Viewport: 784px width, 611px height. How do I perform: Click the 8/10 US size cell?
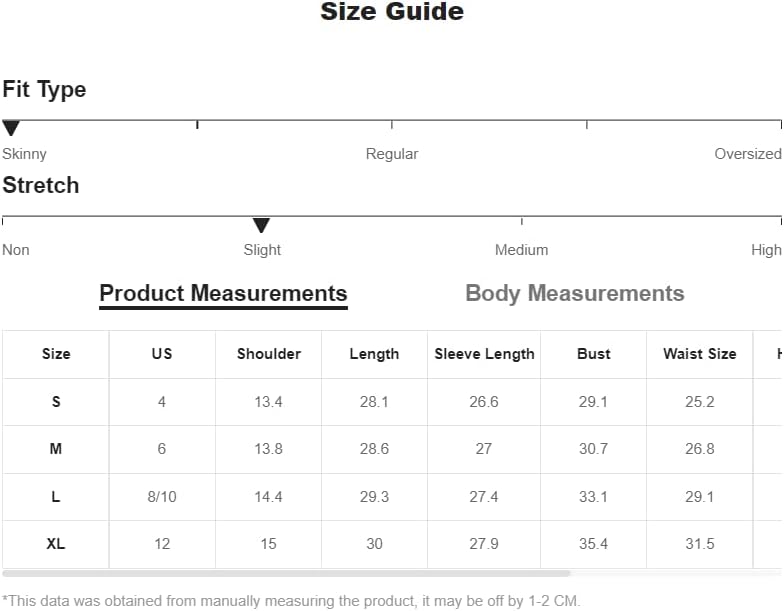(162, 496)
